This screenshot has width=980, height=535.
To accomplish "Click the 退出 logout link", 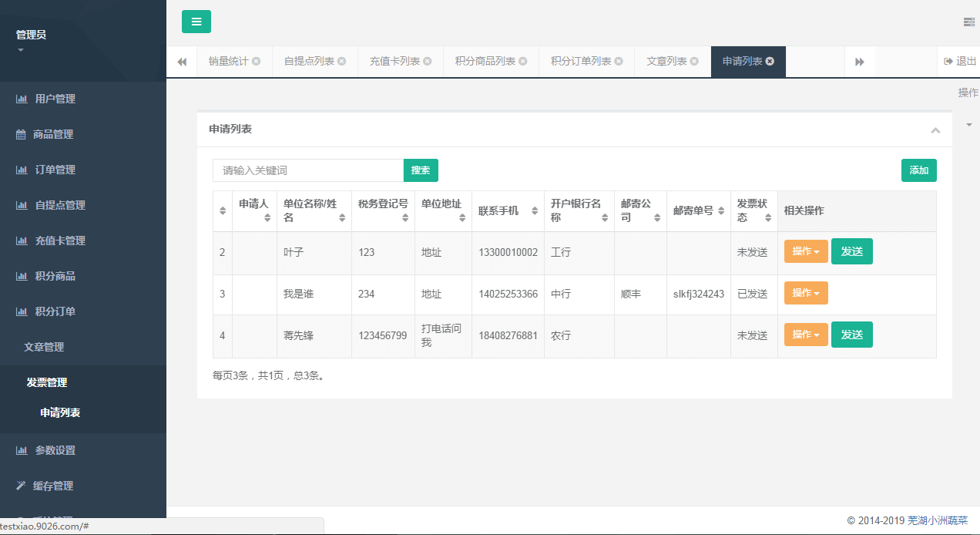I will [x=960, y=62].
